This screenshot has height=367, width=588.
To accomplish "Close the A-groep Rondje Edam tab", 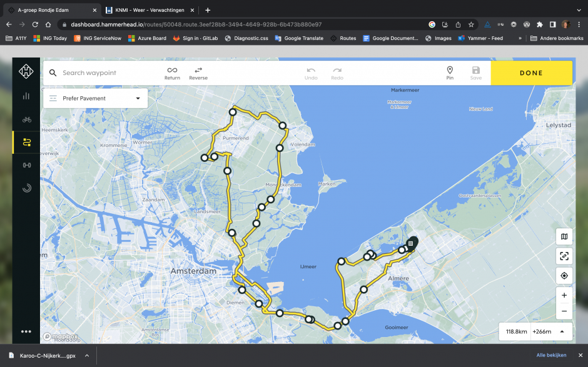I will point(94,10).
